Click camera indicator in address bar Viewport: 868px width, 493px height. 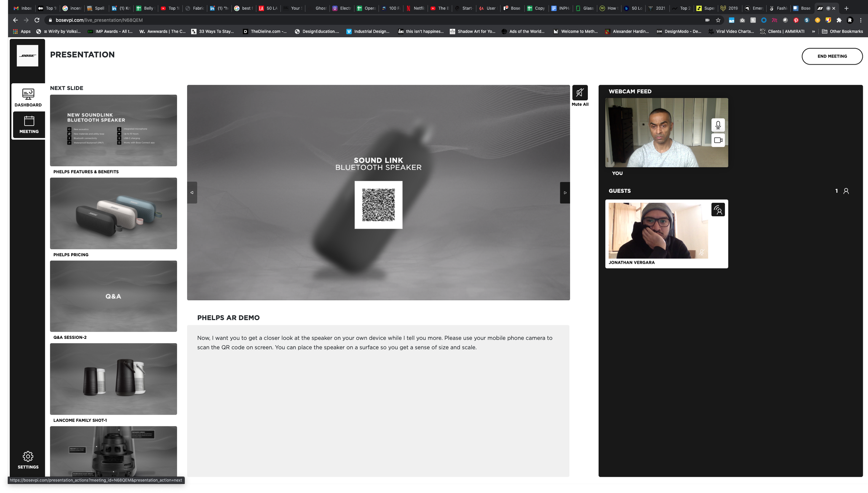tap(707, 20)
